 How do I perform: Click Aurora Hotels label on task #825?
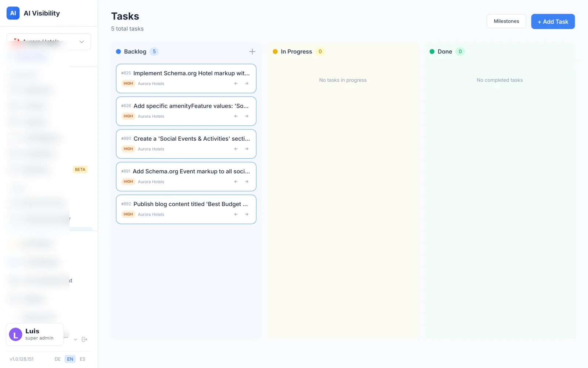click(x=151, y=84)
